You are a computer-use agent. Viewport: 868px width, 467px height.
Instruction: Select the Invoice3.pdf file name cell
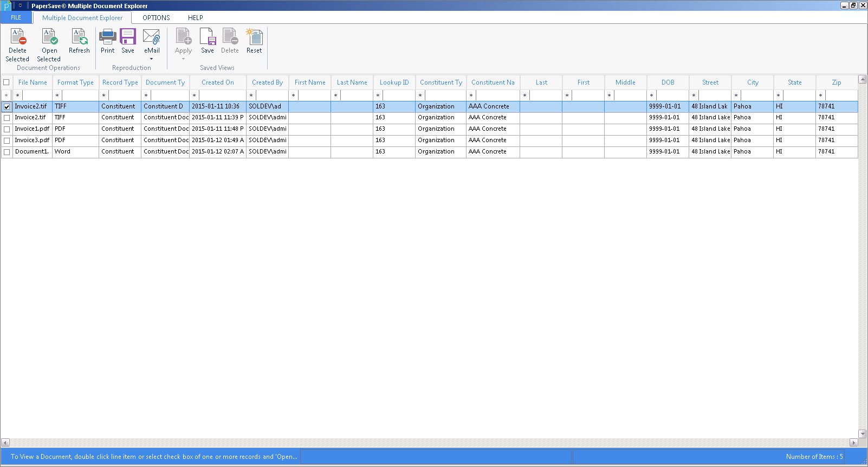[x=32, y=140]
